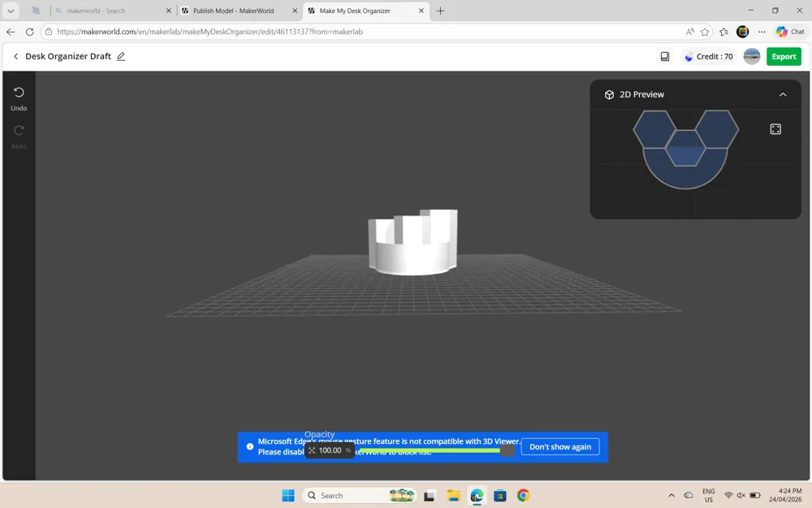Add this page to favorites star
This screenshot has width=812, height=508.
(705, 32)
